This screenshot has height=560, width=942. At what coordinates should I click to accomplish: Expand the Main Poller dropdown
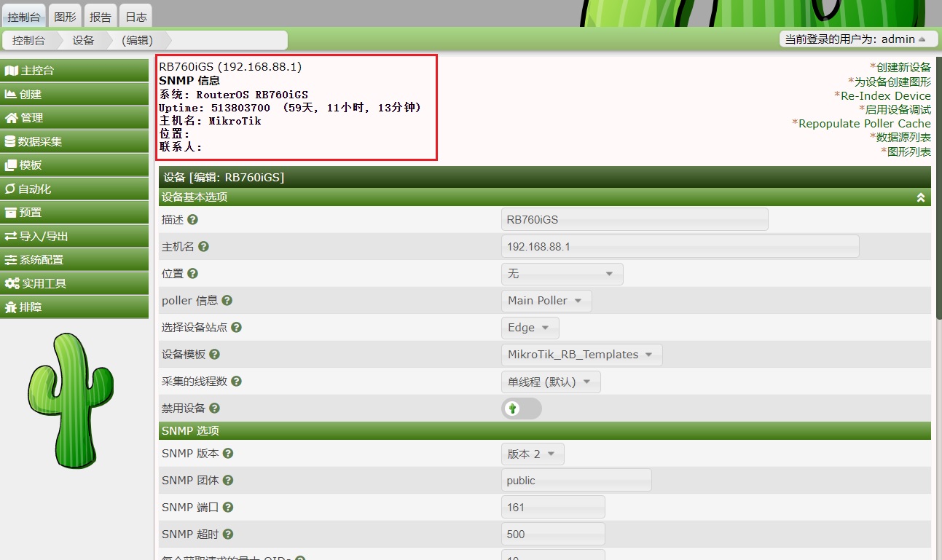pos(546,301)
